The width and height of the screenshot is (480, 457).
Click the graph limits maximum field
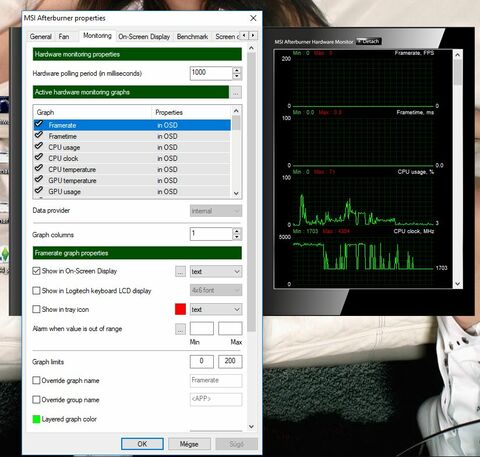click(230, 361)
